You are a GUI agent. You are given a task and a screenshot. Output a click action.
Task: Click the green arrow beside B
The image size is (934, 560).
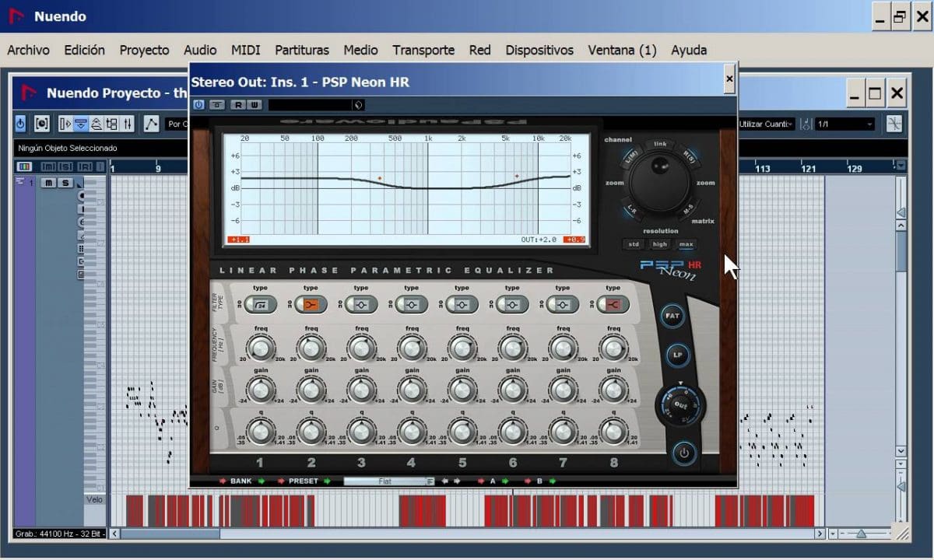point(552,481)
